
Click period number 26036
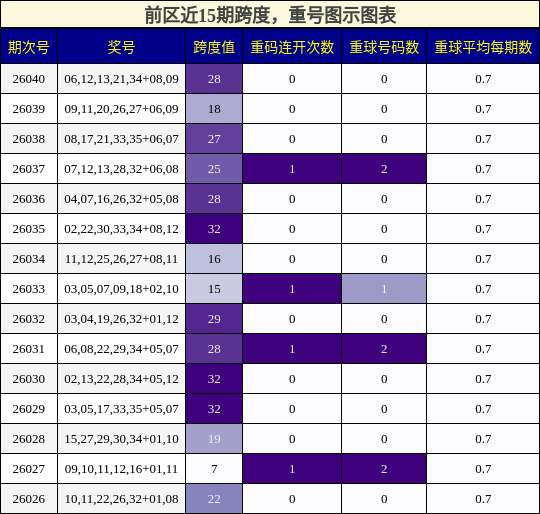[x=29, y=199]
